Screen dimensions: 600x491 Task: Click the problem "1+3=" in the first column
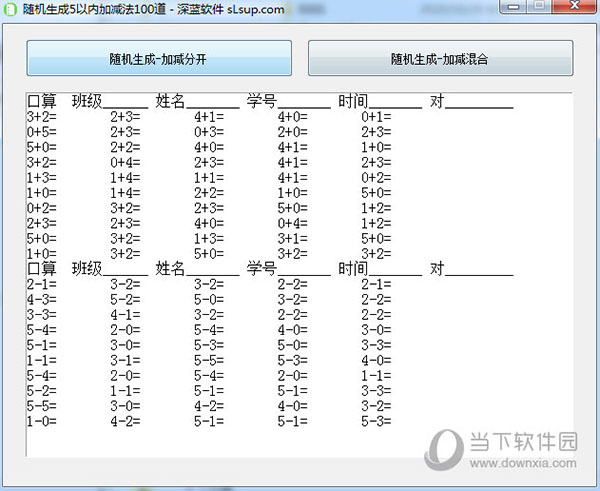pos(42,178)
